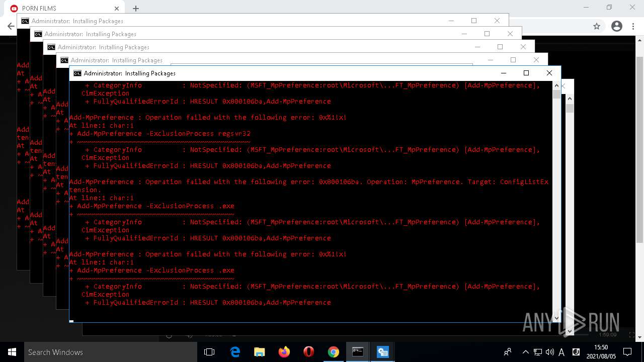Open File Explorer from the taskbar
644x362 pixels.
coord(260,352)
